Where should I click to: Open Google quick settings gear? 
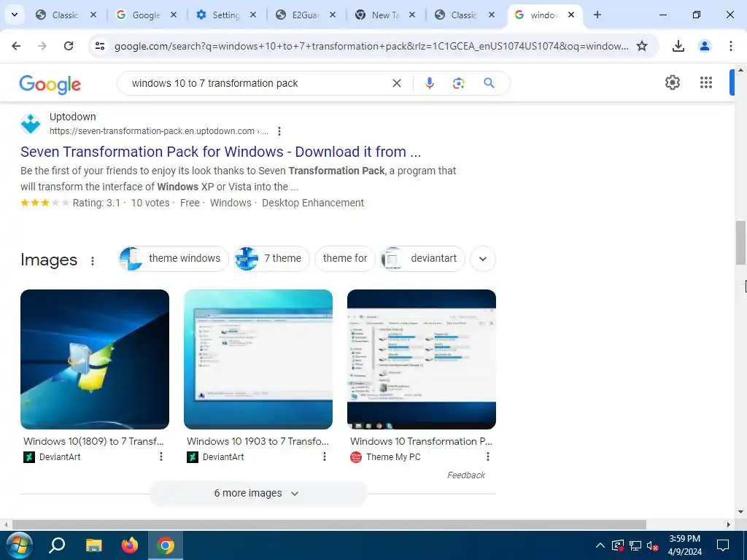pos(672,82)
